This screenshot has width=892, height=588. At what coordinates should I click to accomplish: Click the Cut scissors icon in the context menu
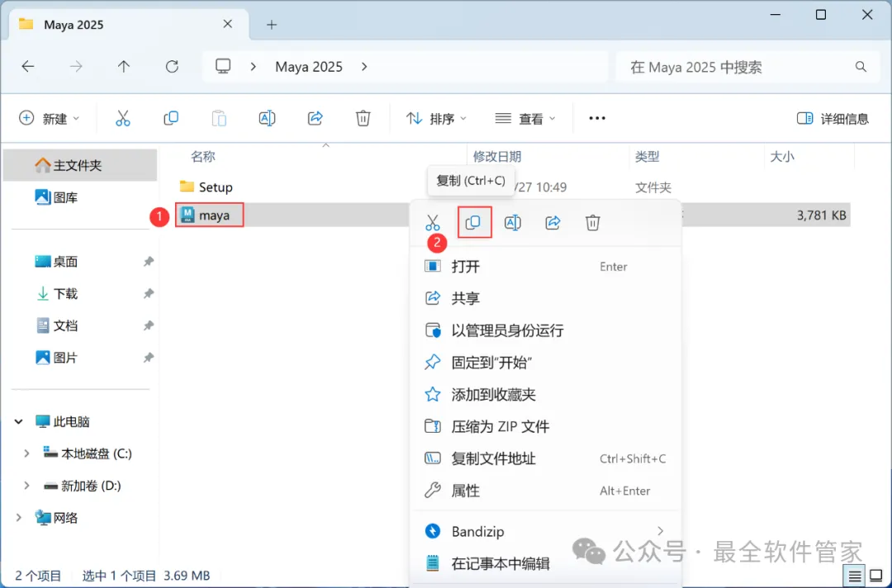[x=432, y=222]
